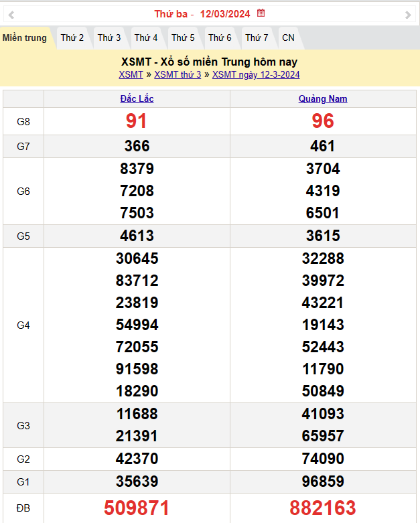This screenshot has height=523, width=420.
Task: Click the ĐB row label
Action: pyautogui.click(x=23, y=508)
